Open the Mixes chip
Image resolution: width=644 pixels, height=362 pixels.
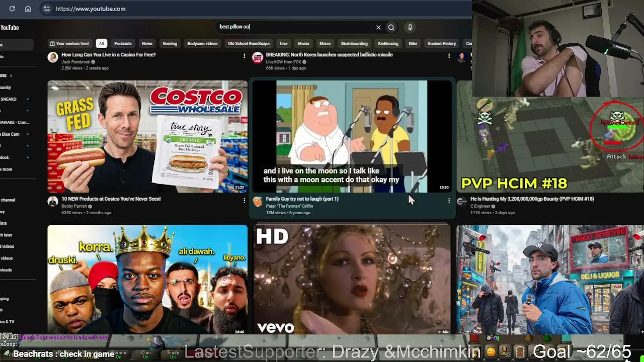325,44
